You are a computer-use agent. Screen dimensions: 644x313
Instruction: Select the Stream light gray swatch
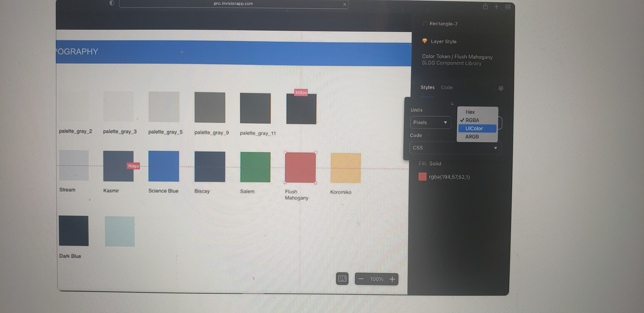pos(74,165)
